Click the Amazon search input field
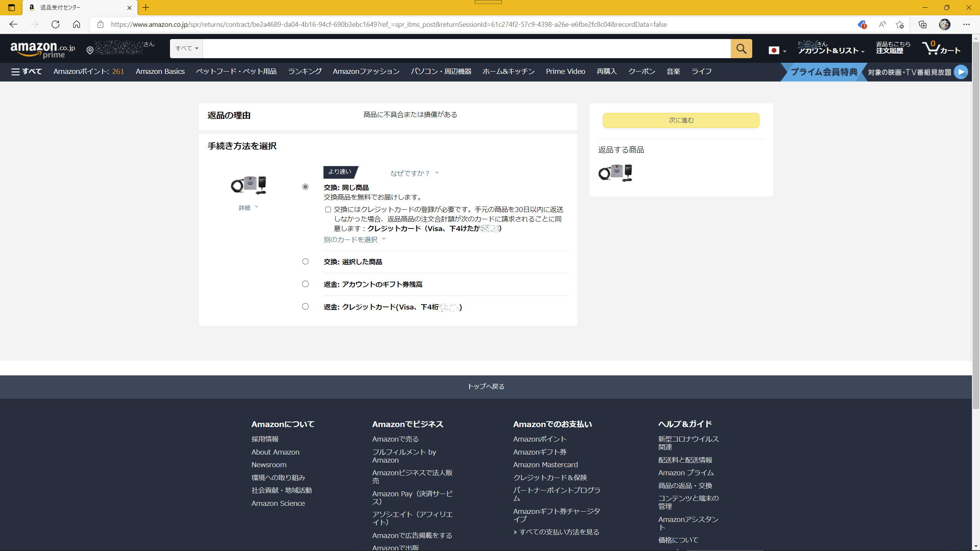 point(466,49)
